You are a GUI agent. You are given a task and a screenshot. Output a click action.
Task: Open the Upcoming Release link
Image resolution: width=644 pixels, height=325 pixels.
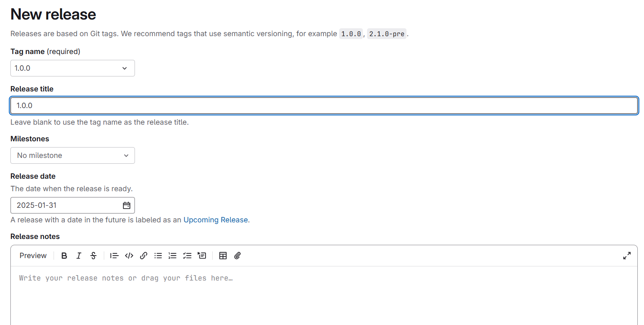pos(215,220)
